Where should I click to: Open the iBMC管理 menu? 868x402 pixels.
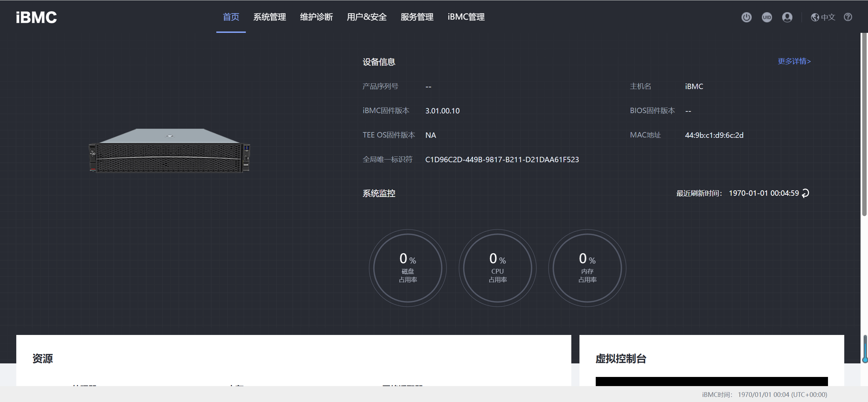tap(466, 17)
